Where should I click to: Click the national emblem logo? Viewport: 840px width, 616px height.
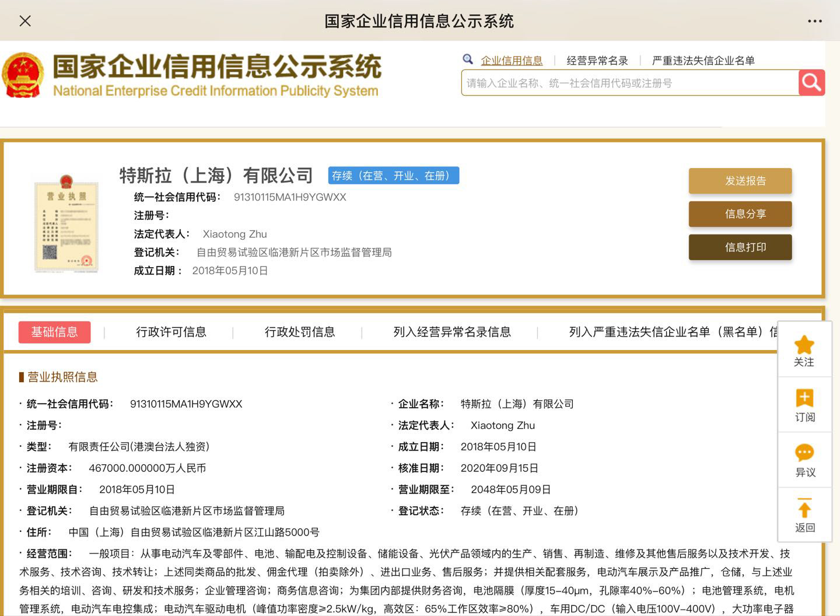coord(23,76)
